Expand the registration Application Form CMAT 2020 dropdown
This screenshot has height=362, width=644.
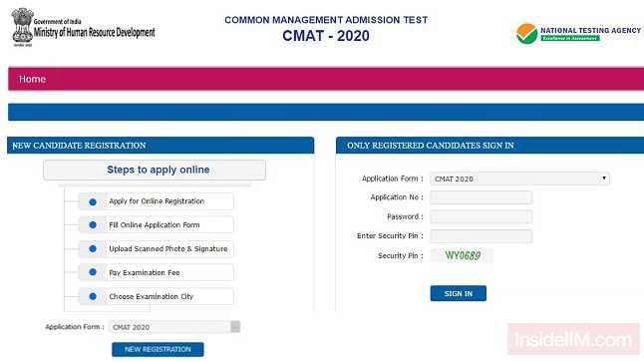[174, 327]
